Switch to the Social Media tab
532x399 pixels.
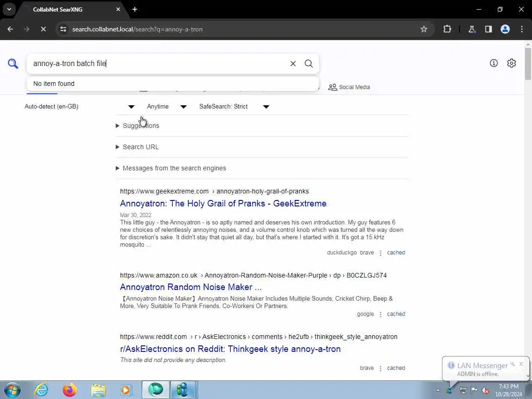point(349,87)
